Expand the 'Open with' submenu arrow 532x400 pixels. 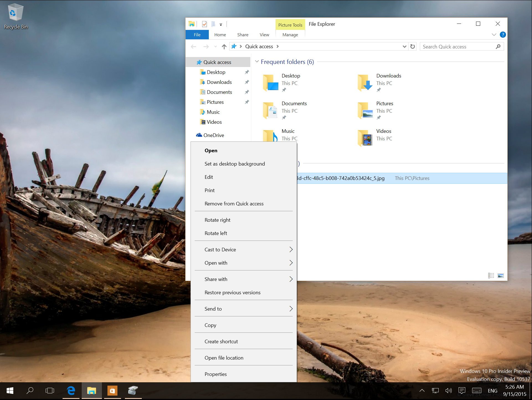pos(291,263)
